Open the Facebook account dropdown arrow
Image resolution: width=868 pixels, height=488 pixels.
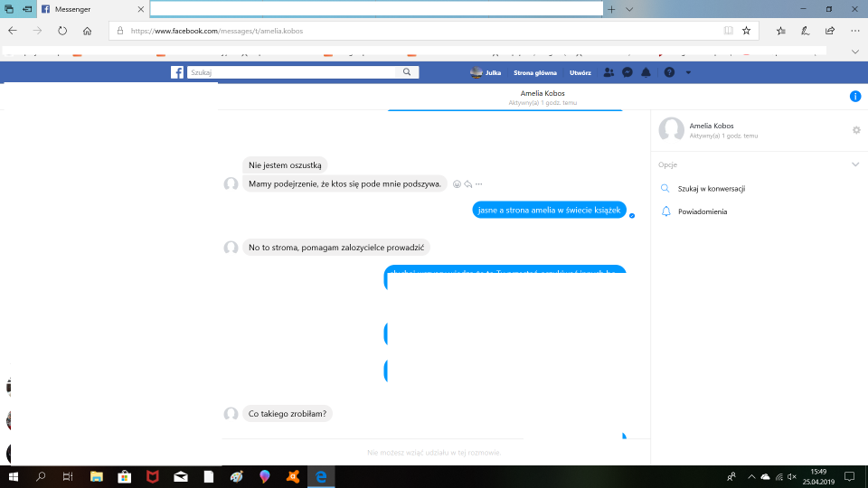pos(688,72)
